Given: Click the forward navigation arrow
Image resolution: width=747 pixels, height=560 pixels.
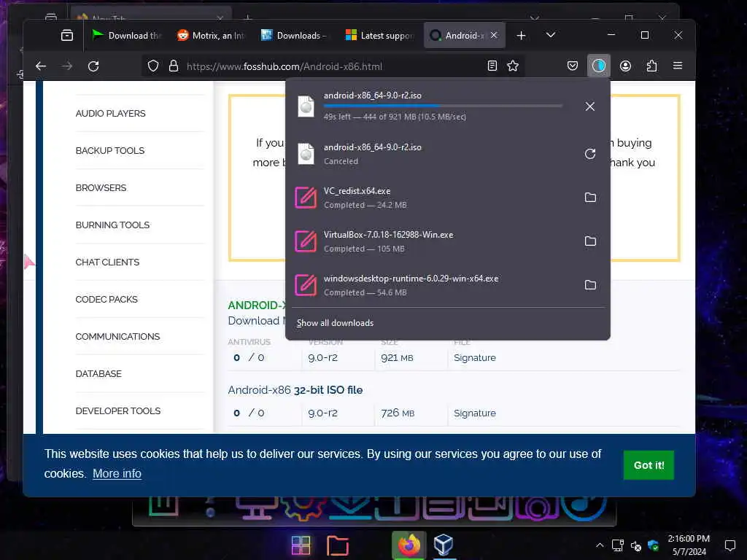Looking at the screenshot, I should tap(67, 66).
